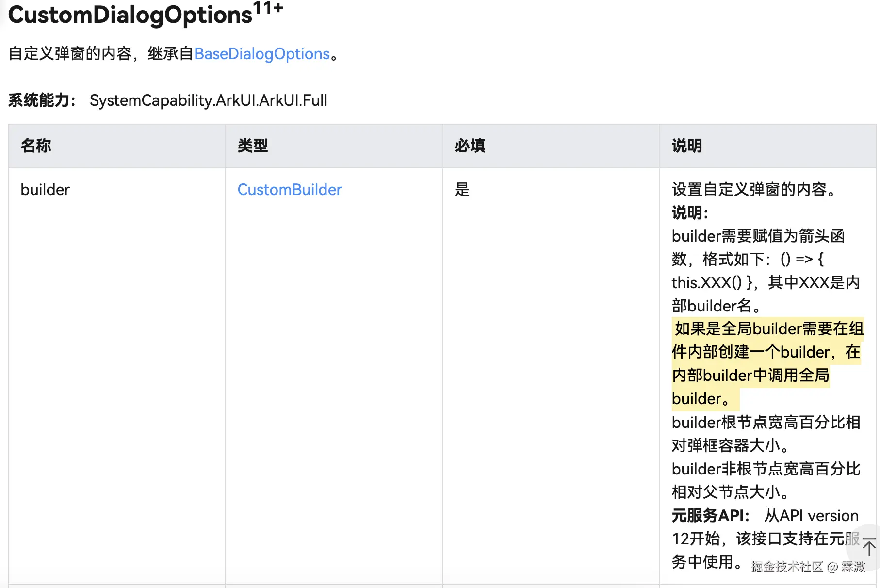
Task: Click the 说明 column header
Action: (x=686, y=146)
